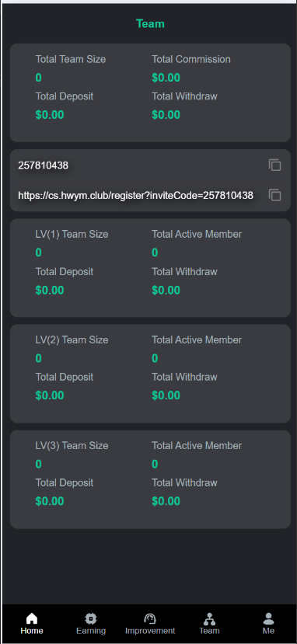The width and height of the screenshot is (297, 644).
Task: Go to the Improvement tab label
Action: tap(150, 631)
